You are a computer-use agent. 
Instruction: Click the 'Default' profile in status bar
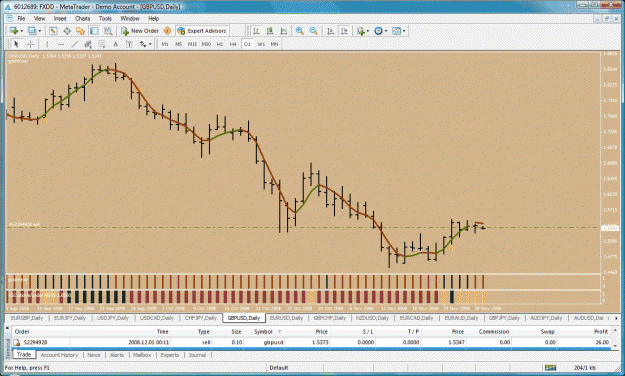click(279, 368)
